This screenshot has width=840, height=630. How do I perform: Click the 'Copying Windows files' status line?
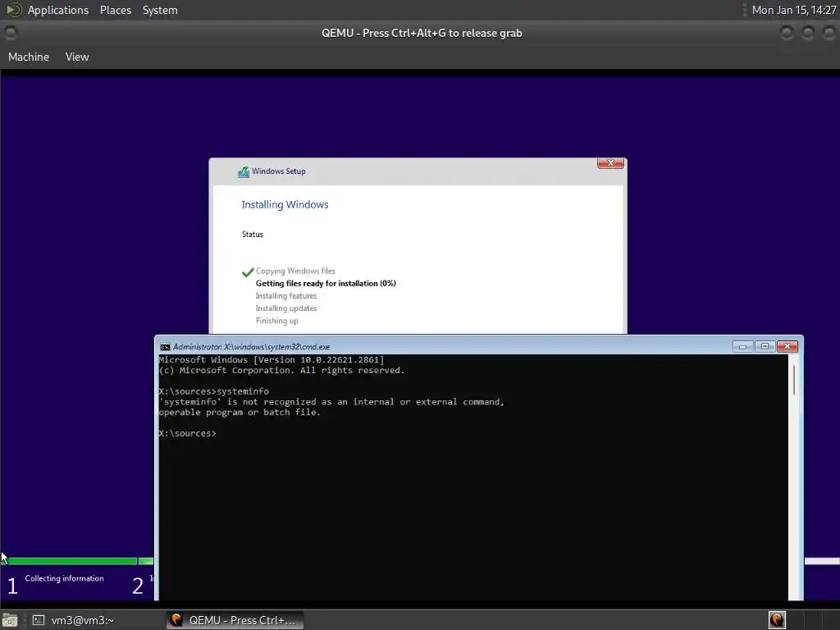tap(295, 271)
